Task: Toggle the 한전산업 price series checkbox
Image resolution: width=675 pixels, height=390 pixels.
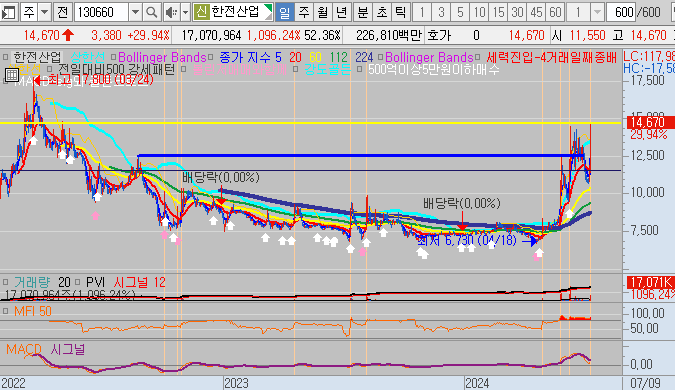Action: tap(6, 57)
